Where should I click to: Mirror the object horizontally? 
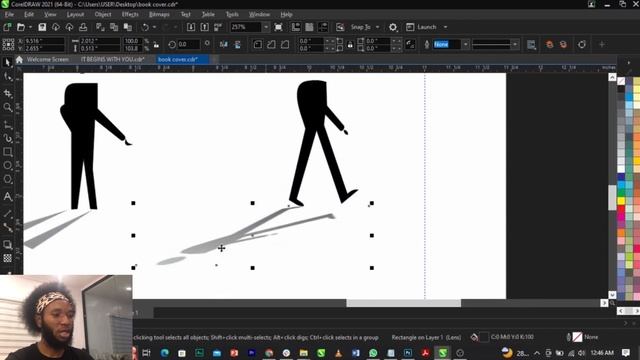tap(223, 44)
